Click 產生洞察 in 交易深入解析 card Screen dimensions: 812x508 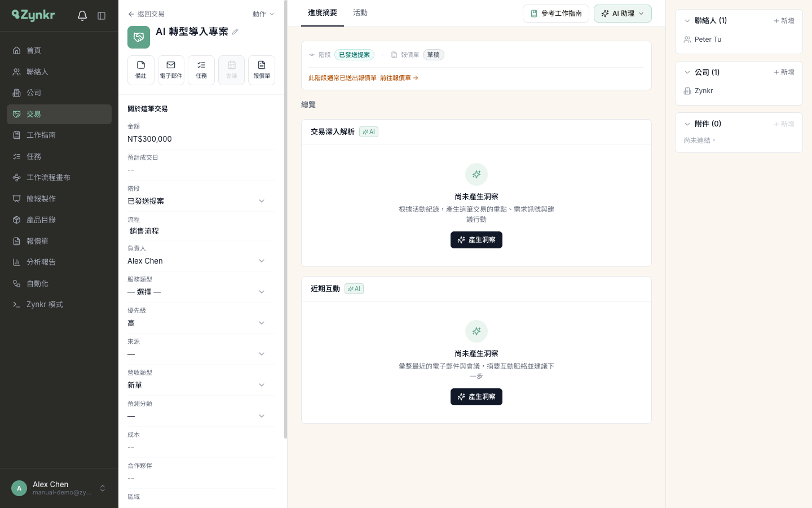pyautogui.click(x=476, y=240)
